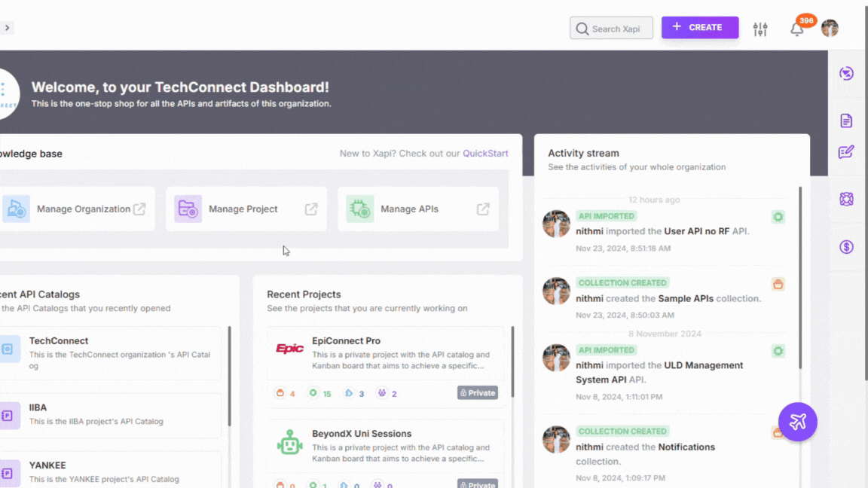The image size is (868, 488).
Task: Click EpiConnect Pro count icon showing 3
Action: coord(353,393)
